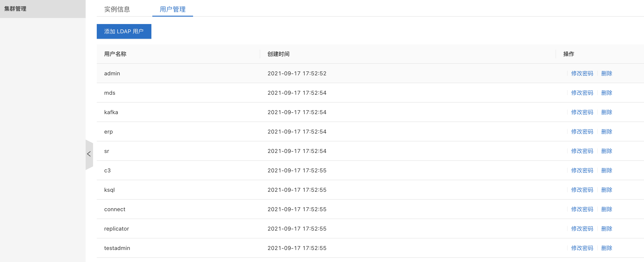Select the 用户管理 tab

[172, 9]
